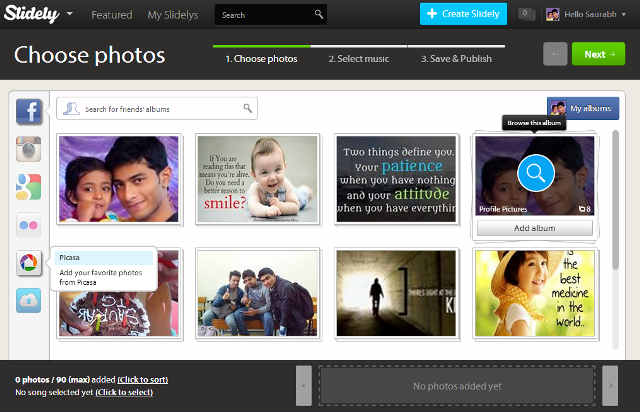The width and height of the screenshot is (640, 412).
Task: Select the Facebook photo source icon
Action: pos(29,111)
